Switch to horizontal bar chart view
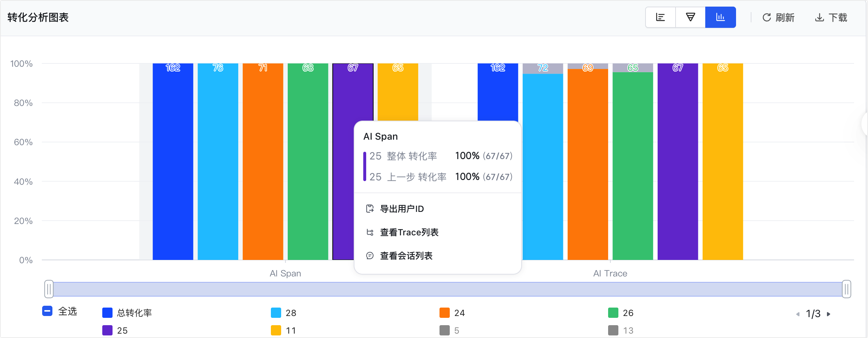The width and height of the screenshot is (868, 338). tap(661, 17)
